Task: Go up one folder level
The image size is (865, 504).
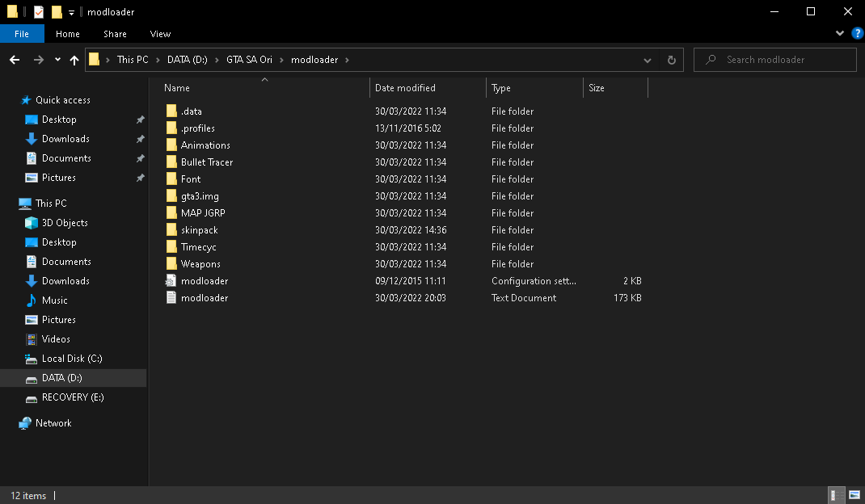Action: tap(74, 60)
